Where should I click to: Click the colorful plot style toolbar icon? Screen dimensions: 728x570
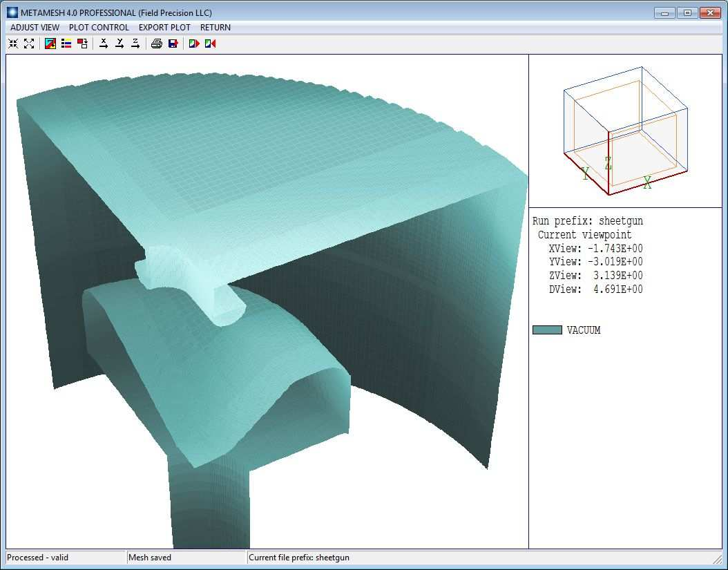(x=50, y=44)
